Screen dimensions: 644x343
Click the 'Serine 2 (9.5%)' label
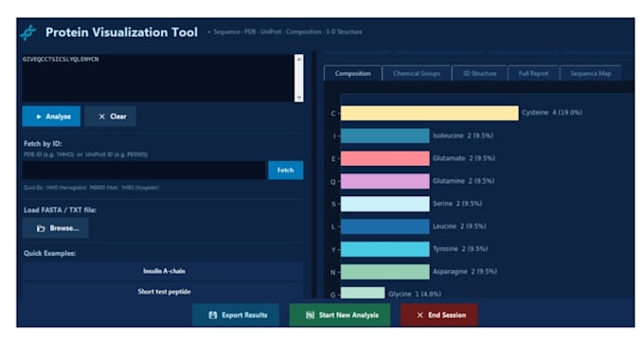click(457, 204)
